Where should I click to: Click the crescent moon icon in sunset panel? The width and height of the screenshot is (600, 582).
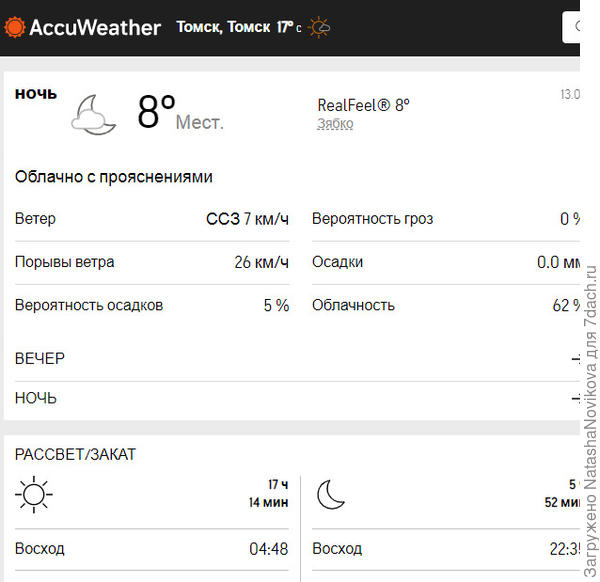point(331,494)
